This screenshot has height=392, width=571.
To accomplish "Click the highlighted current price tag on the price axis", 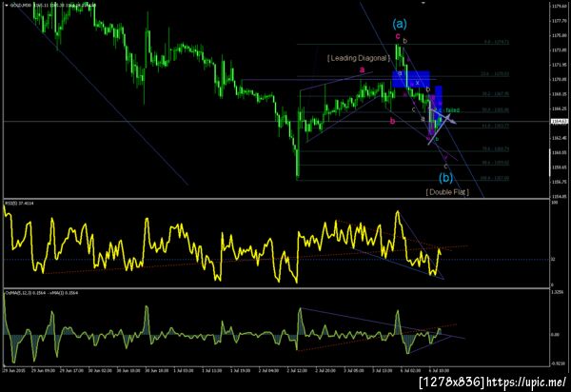I will 560,122.
